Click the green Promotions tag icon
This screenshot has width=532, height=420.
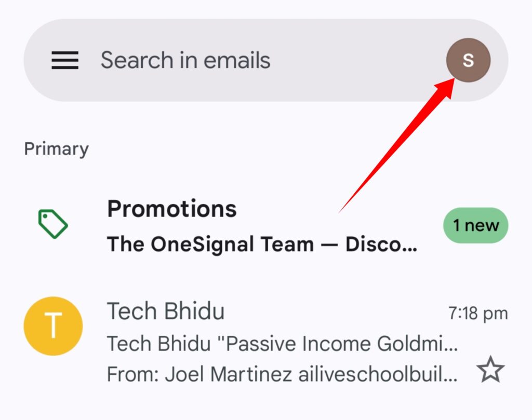pyautogui.click(x=53, y=224)
